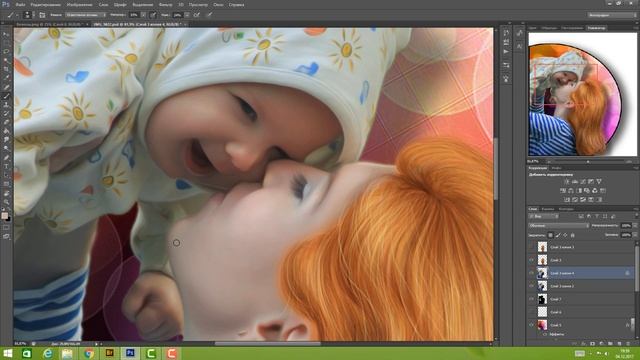Hide the Слой 3 копия 4 layer

531,273
